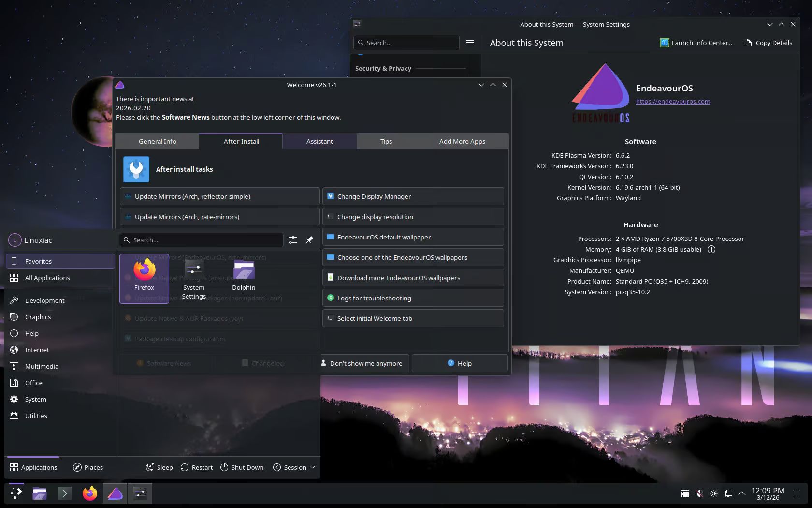812x508 pixels.
Task: Open the brightness tray icon
Action: tap(713, 493)
